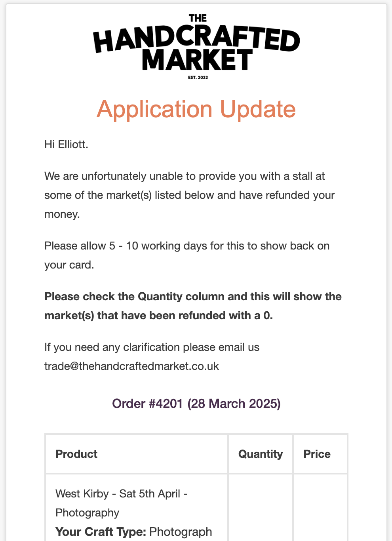The width and height of the screenshot is (392, 541).
Task: Click the "Your Craft Type:" bold label
Action: pos(101,531)
